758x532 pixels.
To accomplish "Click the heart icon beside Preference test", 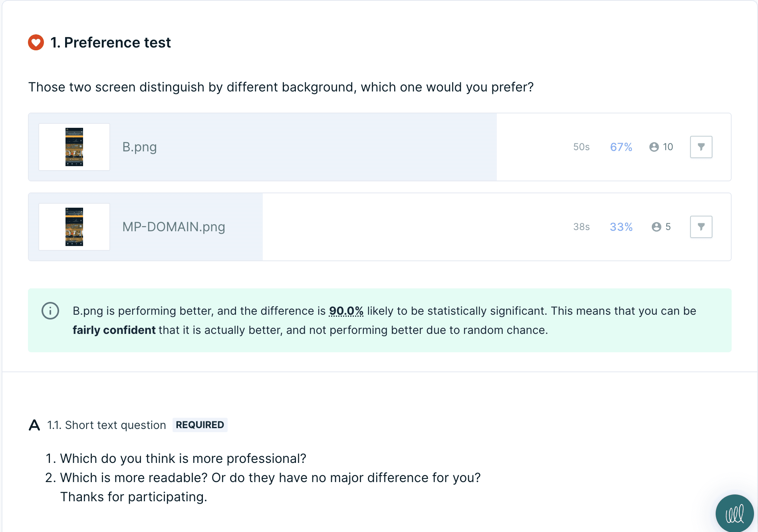I will (x=36, y=42).
